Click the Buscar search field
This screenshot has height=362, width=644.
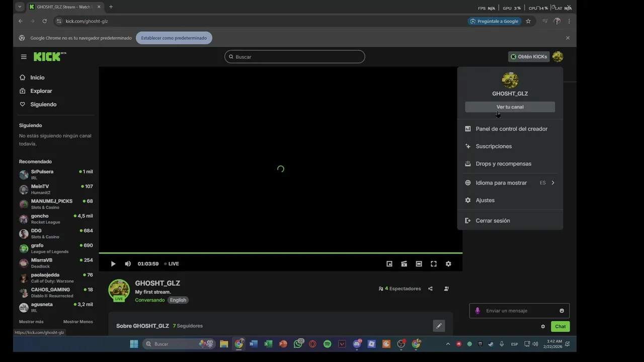click(295, 57)
